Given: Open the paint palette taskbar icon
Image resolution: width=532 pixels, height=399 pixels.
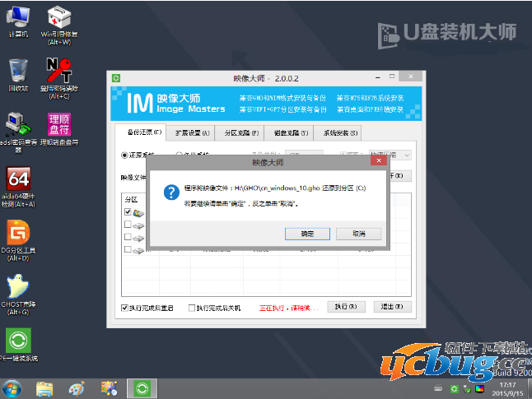Looking at the screenshot, I should click(x=77, y=388).
